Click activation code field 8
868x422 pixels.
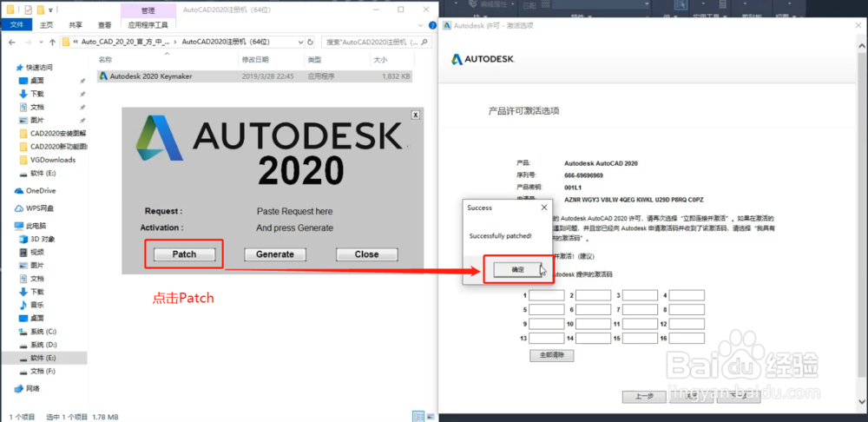pyautogui.click(x=687, y=310)
